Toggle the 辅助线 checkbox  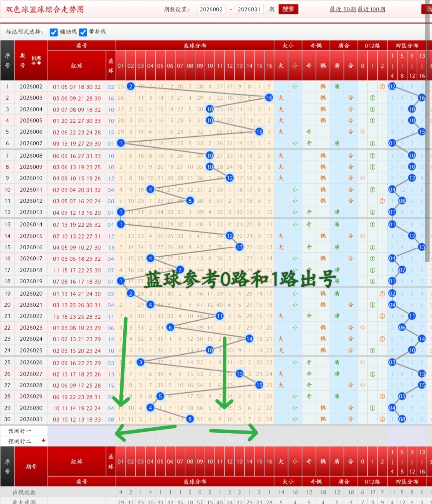54,32
